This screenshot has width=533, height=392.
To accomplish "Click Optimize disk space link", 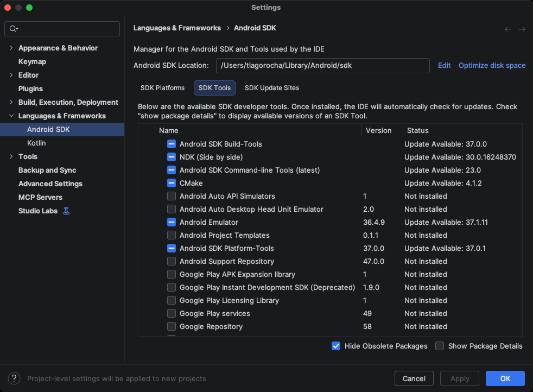I will (492, 66).
